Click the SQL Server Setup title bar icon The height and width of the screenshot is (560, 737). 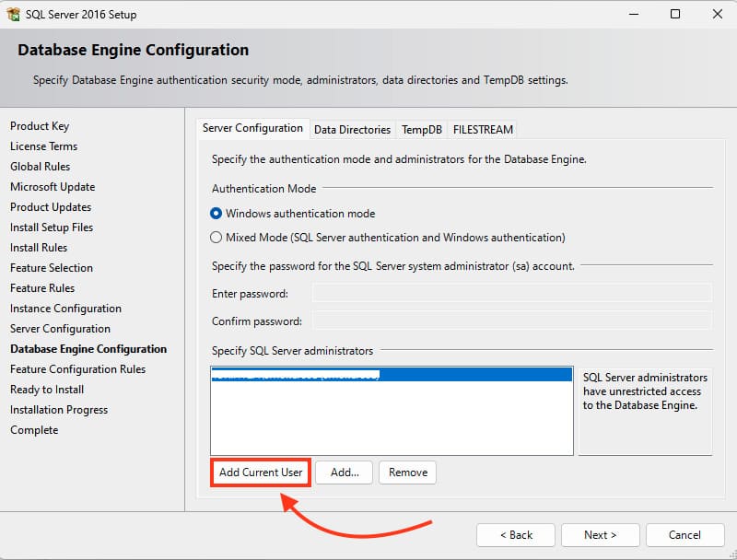[13, 15]
